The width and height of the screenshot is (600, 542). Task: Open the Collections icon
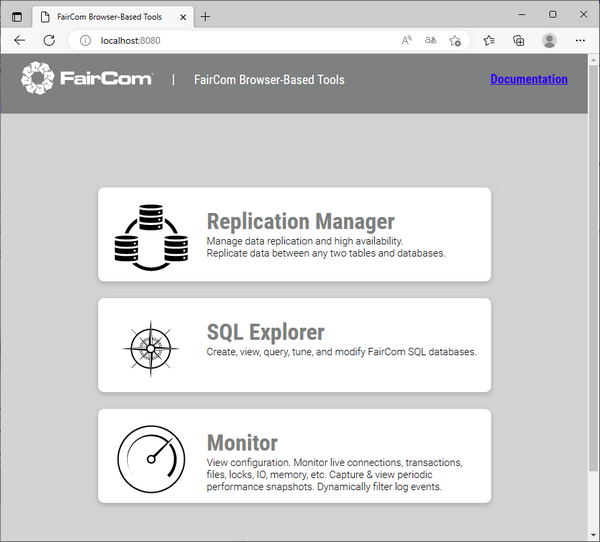pyautogui.click(x=518, y=40)
